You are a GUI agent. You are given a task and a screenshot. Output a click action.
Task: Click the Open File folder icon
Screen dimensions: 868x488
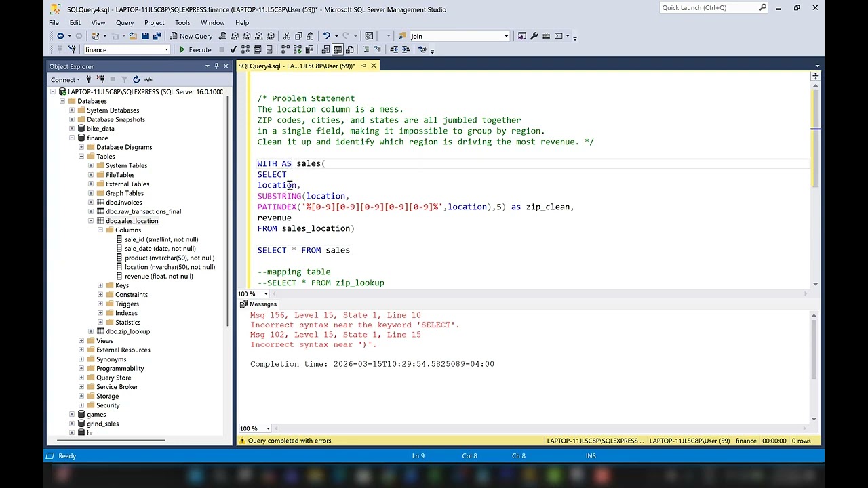[133, 36]
